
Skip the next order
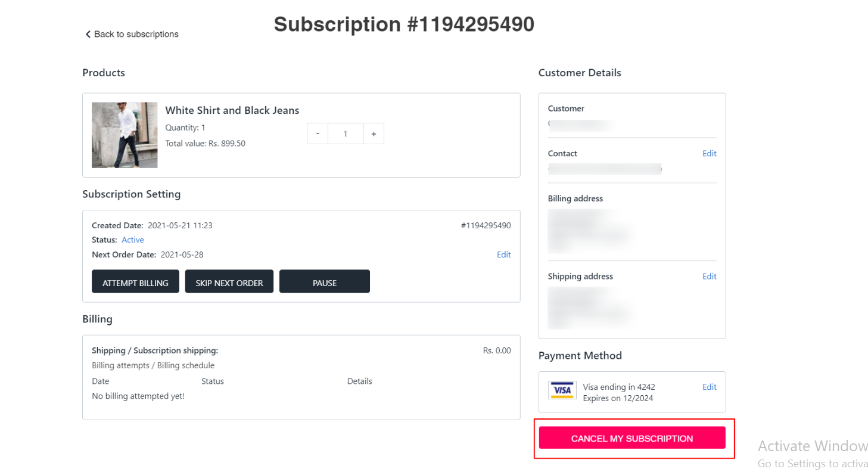click(x=229, y=281)
